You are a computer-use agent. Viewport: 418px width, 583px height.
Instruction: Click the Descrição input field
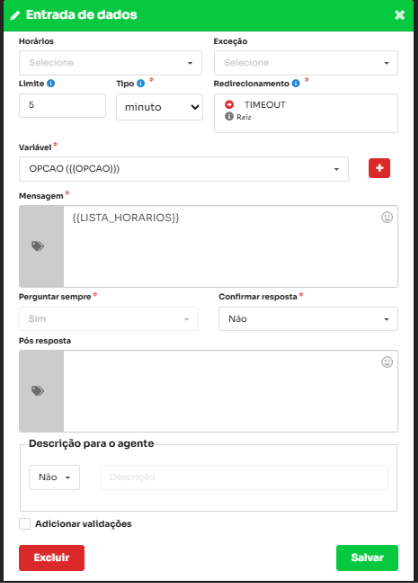(244, 477)
